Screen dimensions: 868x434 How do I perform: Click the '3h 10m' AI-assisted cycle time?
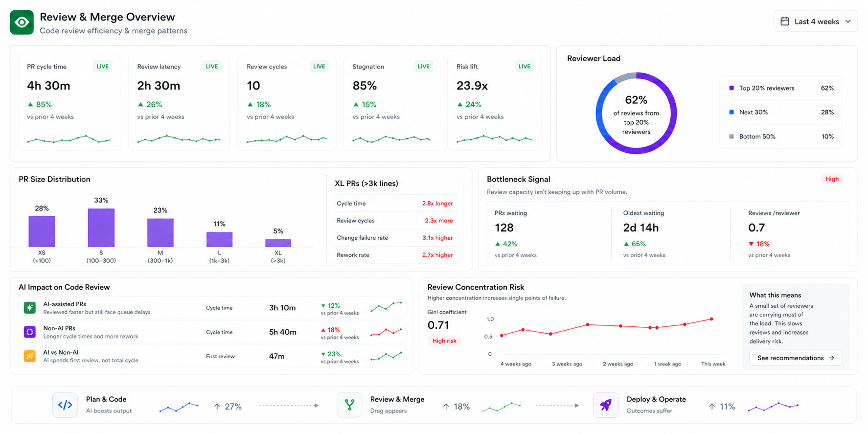(282, 308)
